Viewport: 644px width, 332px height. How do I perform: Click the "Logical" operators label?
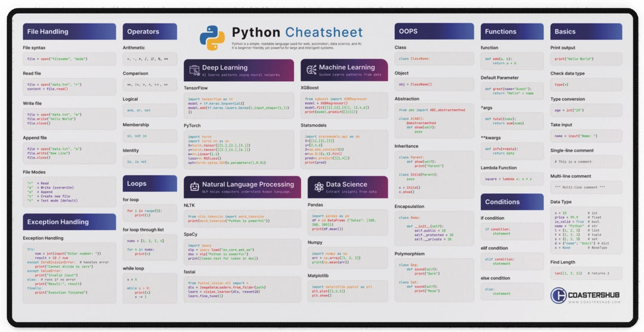click(x=131, y=100)
